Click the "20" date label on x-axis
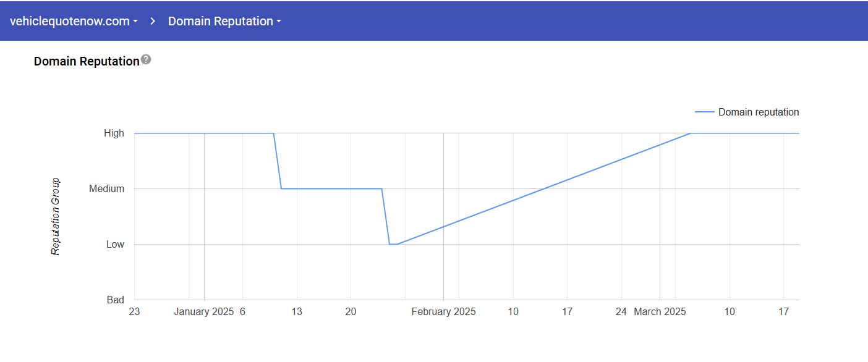The width and height of the screenshot is (868, 362). [351, 312]
